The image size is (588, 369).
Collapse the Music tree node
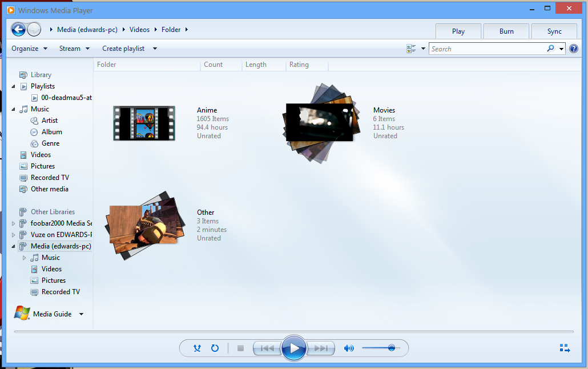[14, 109]
